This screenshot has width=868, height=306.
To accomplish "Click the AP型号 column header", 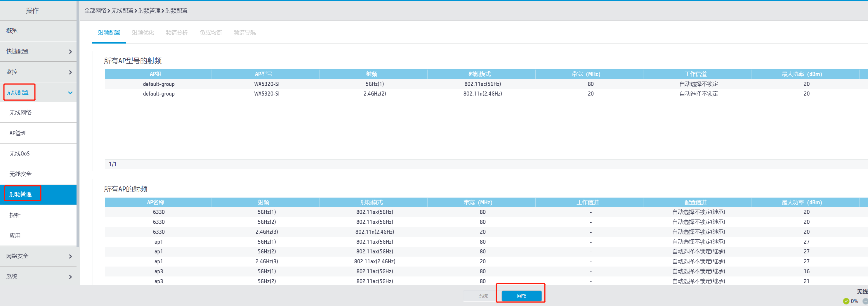I will point(265,74).
